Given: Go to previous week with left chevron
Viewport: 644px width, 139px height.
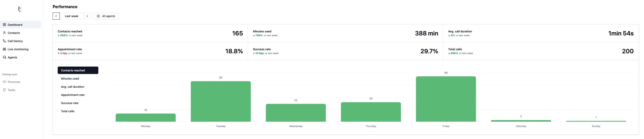Looking at the screenshot, I should pyautogui.click(x=56, y=16).
